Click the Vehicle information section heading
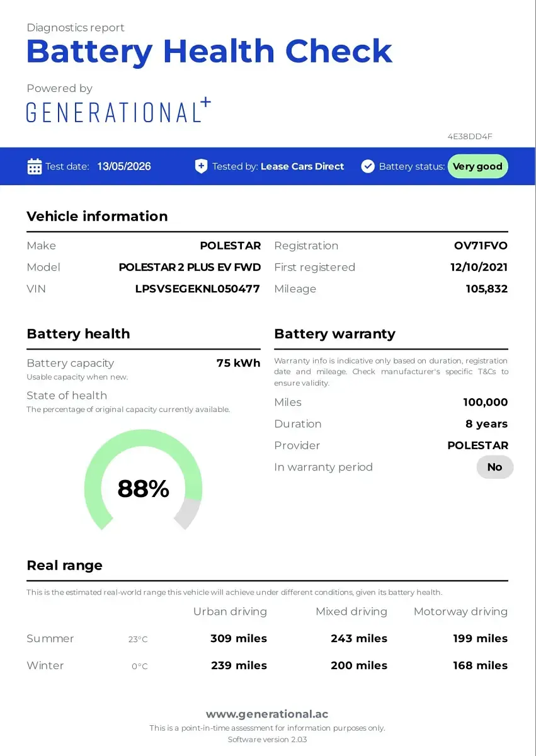This screenshot has width=536, height=756. click(x=97, y=216)
